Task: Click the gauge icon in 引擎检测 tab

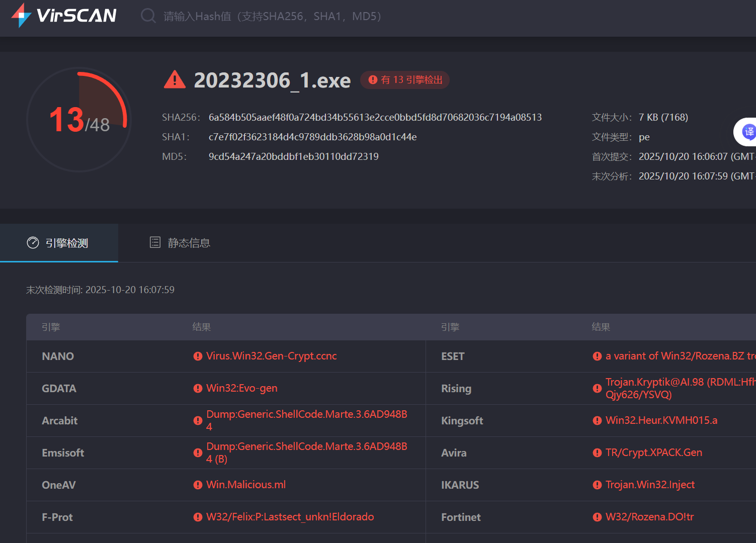Action: [x=33, y=243]
